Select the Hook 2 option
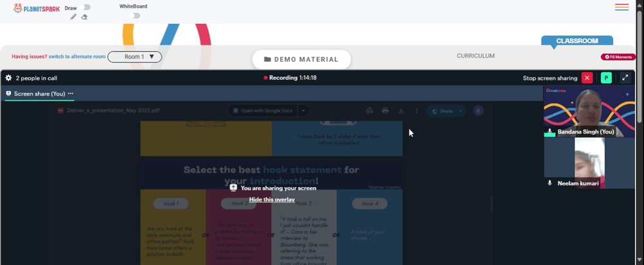Viewport: 644px width, 265px height. (239, 203)
